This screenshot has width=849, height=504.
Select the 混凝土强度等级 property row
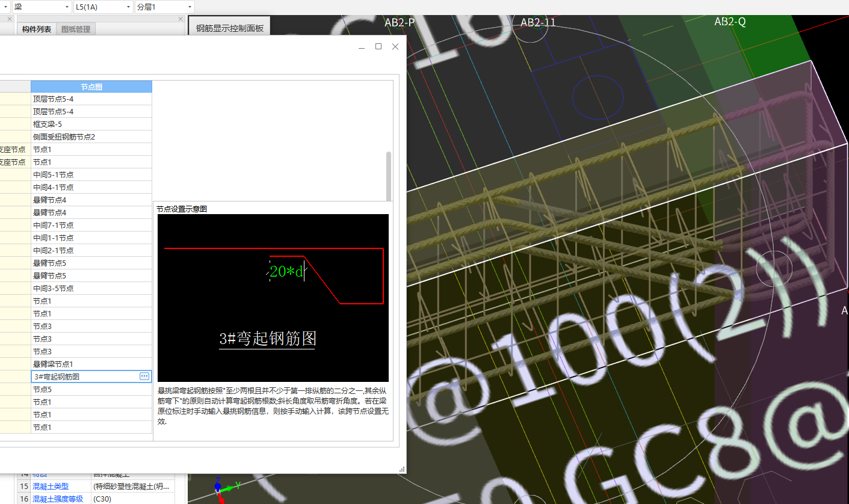[x=96, y=499]
